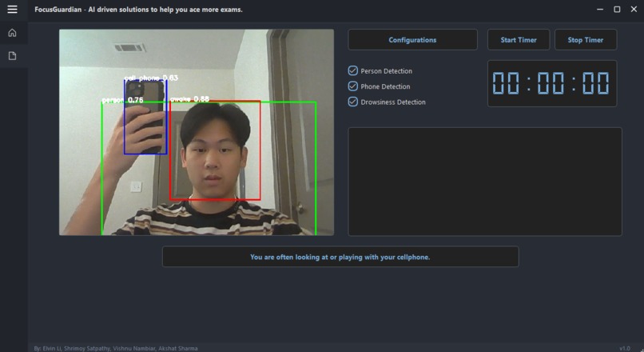Close the FocusGuardian window
The height and width of the screenshot is (352, 644).
coord(634,9)
